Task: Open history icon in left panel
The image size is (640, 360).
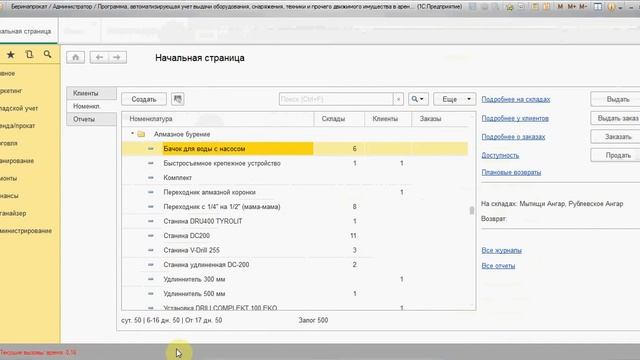Action: (29, 54)
